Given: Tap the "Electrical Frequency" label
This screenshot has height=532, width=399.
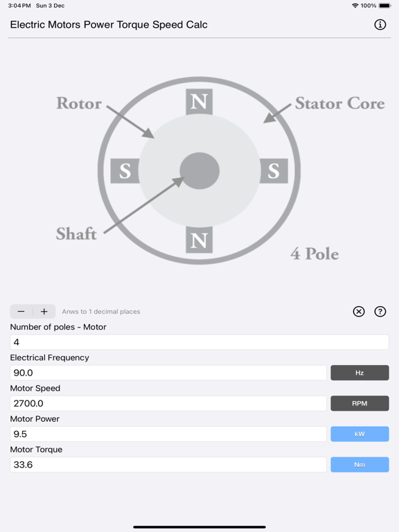Looking at the screenshot, I should [50, 357].
